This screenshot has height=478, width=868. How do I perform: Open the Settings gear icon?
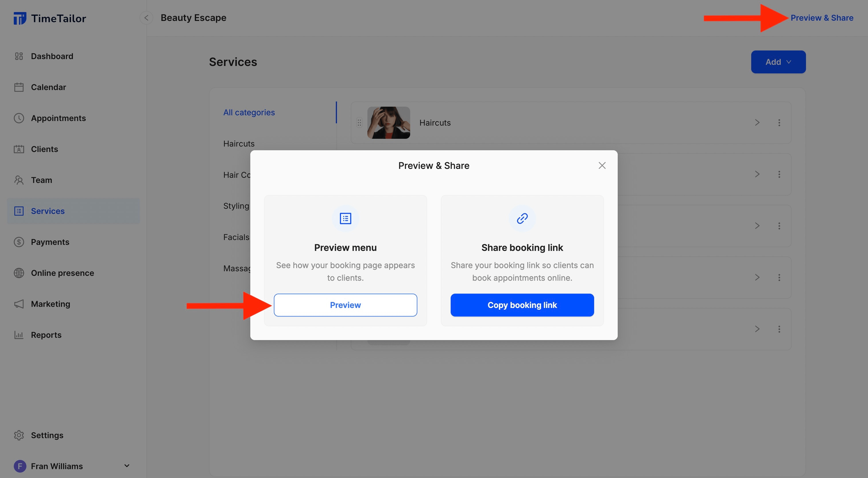(19, 435)
